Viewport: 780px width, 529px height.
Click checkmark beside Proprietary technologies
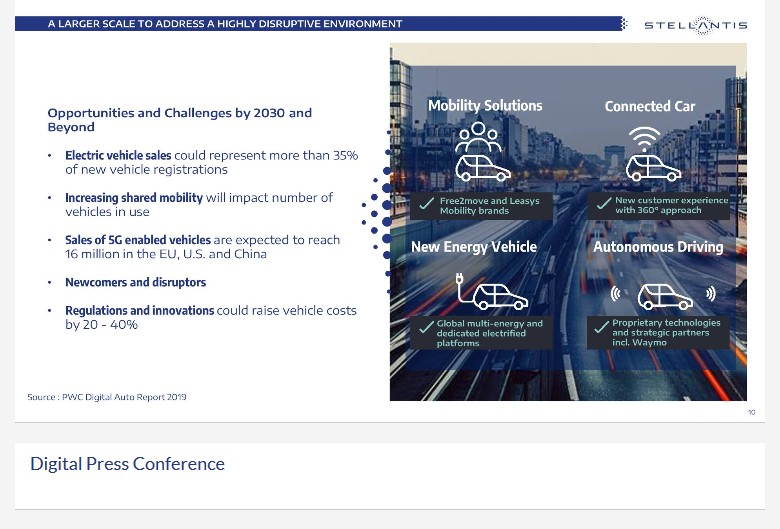pos(601,326)
